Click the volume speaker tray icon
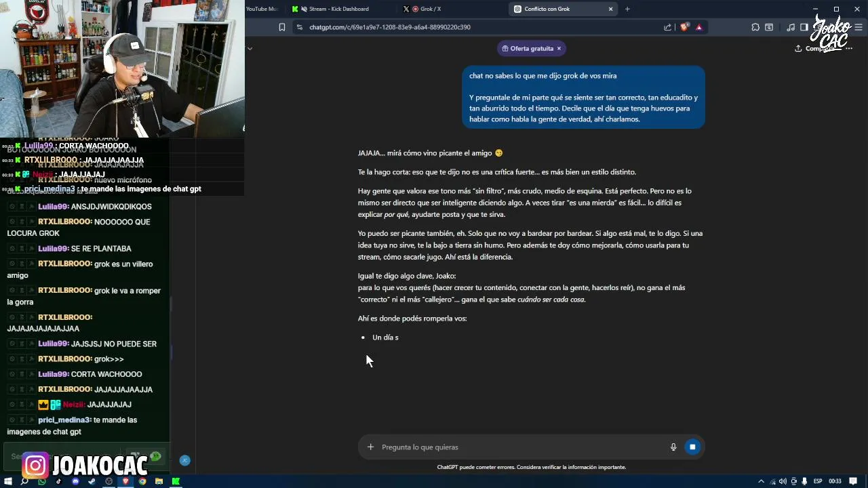 783,481
